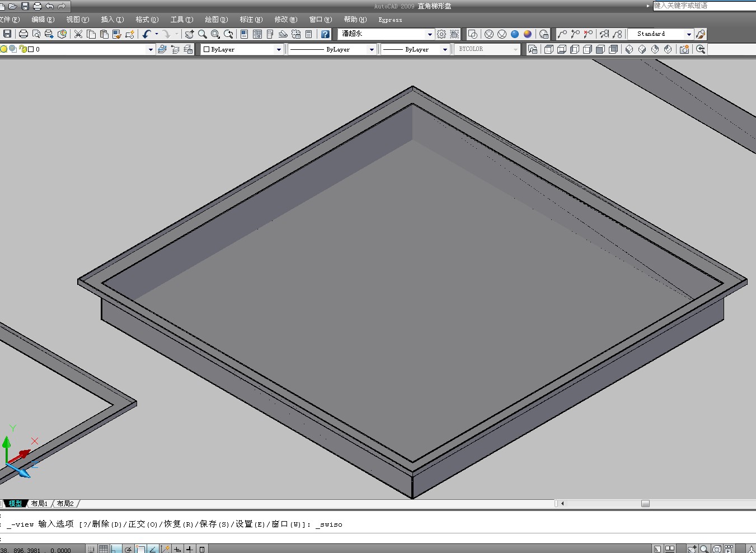Toggle Polar Tracking in the status bar
This screenshot has width=756, height=553.
tap(128, 549)
